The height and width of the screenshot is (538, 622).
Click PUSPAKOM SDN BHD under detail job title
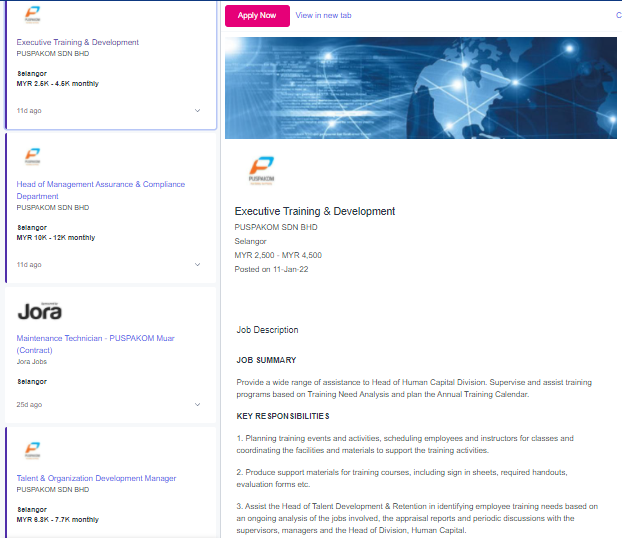[276, 227]
